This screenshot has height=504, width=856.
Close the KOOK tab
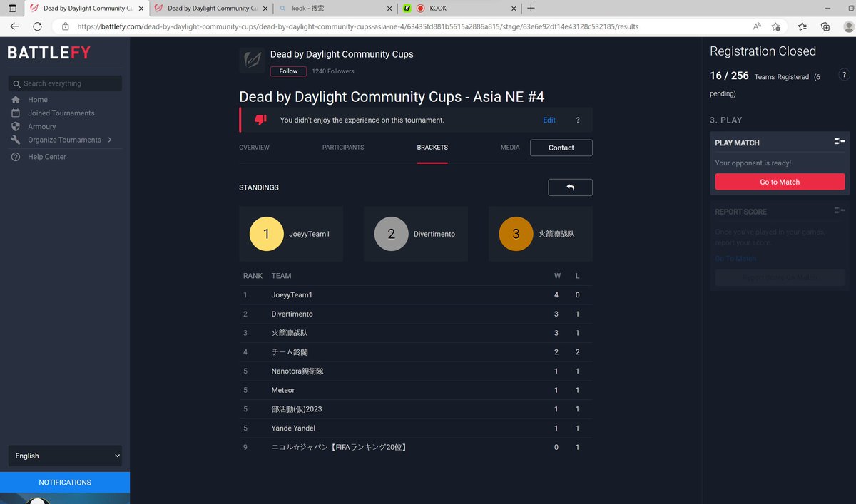click(512, 9)
